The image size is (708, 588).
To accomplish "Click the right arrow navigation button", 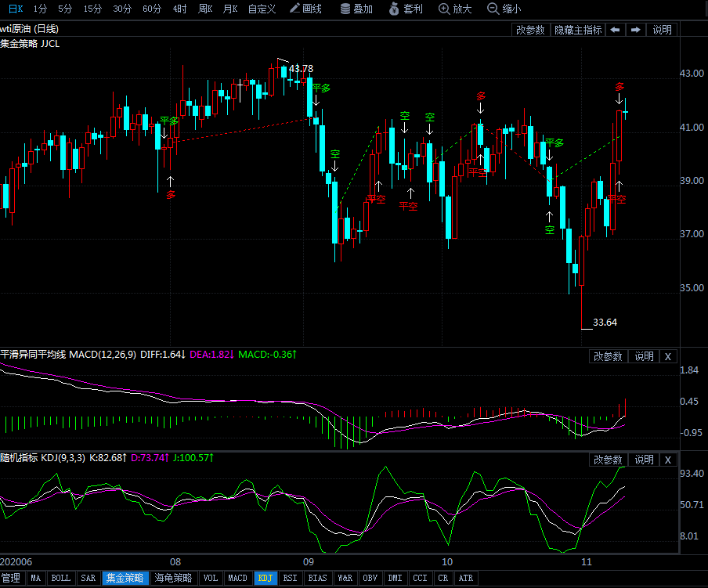I will 636,30.
